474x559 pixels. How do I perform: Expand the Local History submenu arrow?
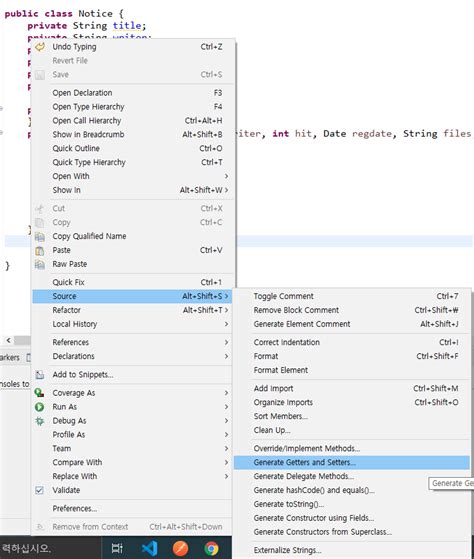(x=226, y=324)
